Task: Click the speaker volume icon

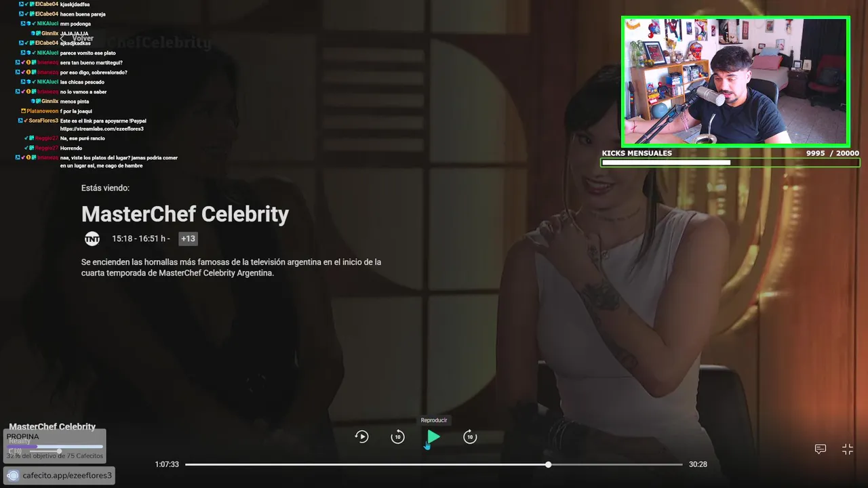Action: coord(15,451)
